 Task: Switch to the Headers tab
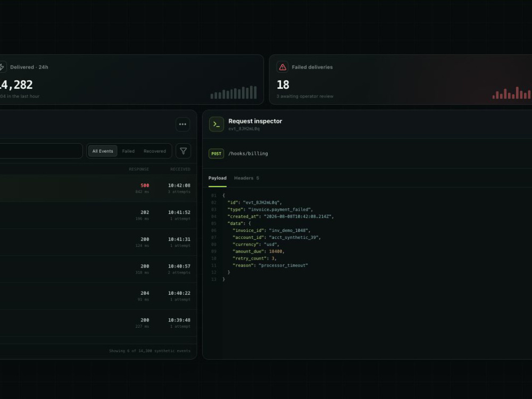(246, 178)
